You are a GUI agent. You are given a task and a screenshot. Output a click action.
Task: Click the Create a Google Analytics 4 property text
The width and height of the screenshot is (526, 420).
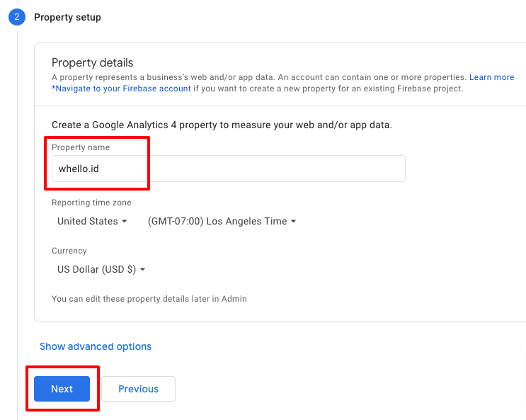point(222,125)
